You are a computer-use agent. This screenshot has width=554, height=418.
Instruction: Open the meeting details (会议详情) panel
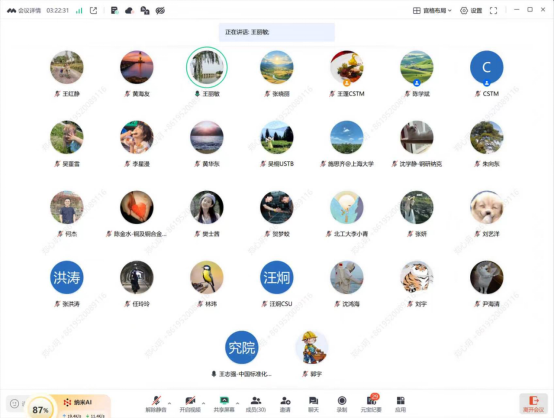coord(24,11)
